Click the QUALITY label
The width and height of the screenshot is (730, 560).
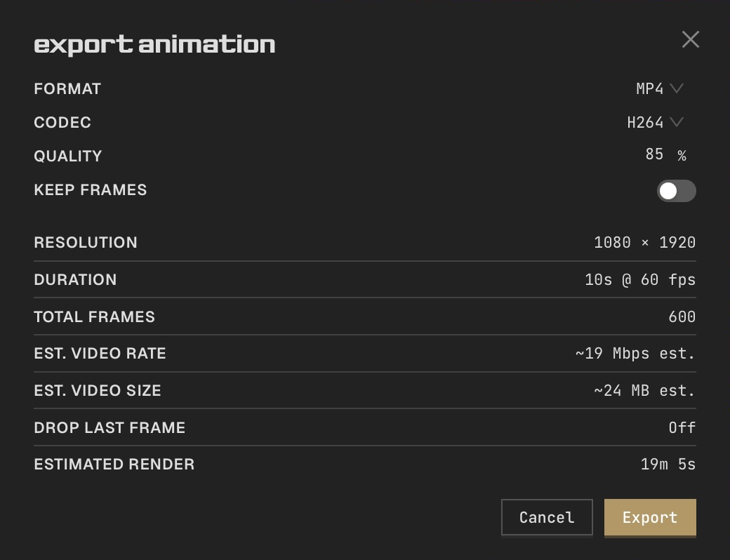68,156
